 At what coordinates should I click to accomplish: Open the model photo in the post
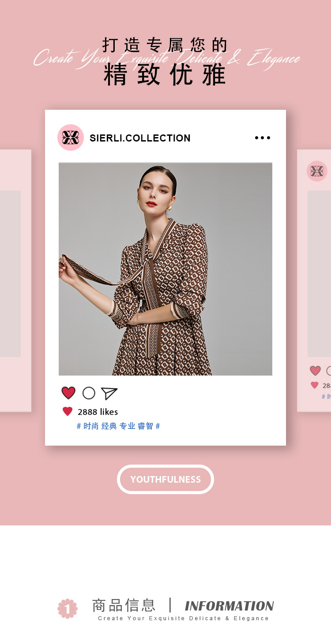click(x=165, y=269)
